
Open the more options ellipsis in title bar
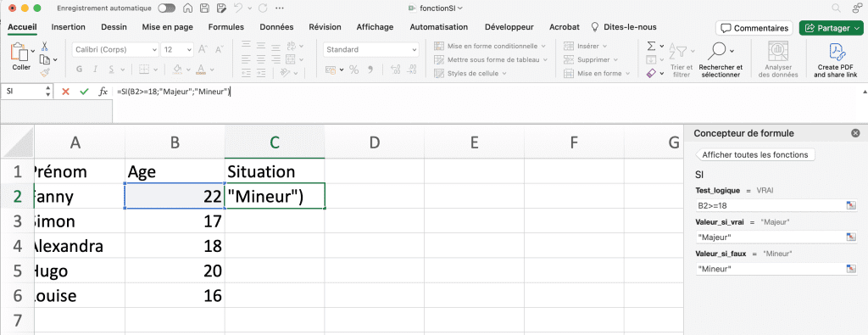[x=281, y=8]
